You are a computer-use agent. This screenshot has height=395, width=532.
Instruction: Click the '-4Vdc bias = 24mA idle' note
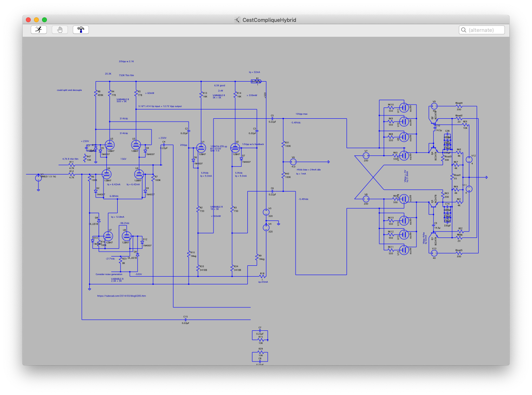(x=308, y=170)
